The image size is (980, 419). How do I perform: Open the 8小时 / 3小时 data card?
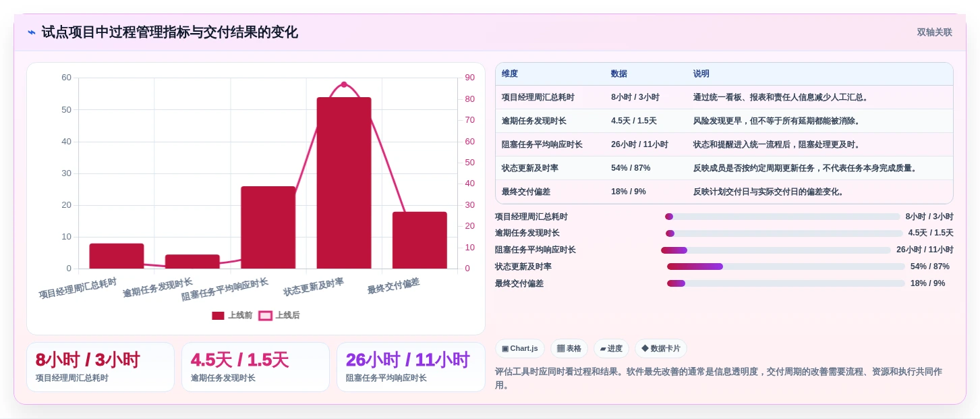(x=100, y=367)
